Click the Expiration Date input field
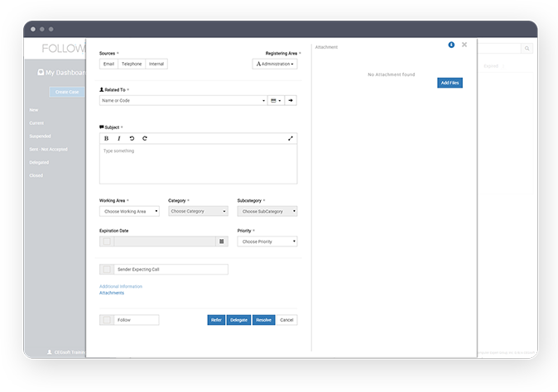This screenshot has width=558, height=392. coord(165,241)
